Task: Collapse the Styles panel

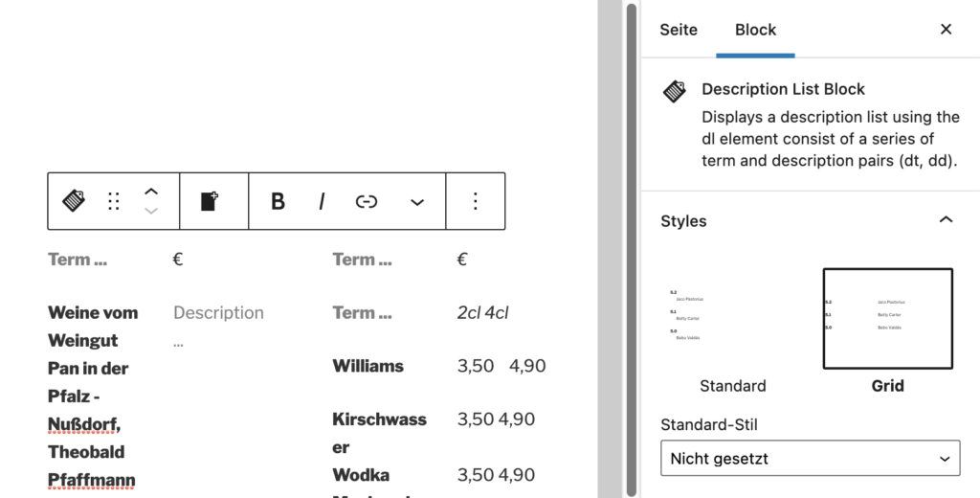Action: (947, 219)
